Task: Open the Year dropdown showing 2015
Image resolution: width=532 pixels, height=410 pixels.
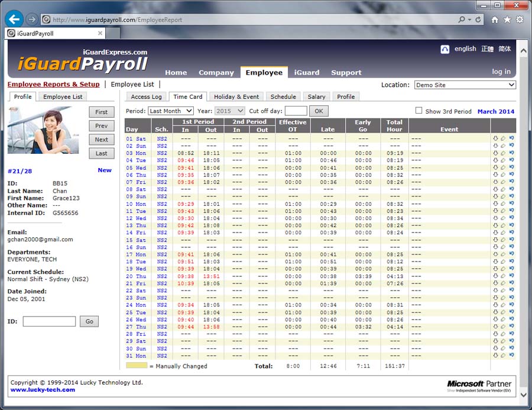Action: [230, 111]
